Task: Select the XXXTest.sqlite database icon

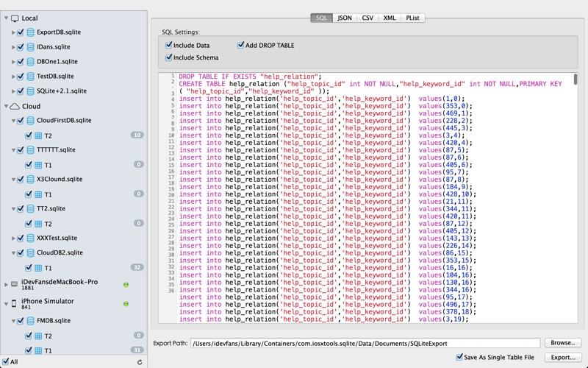Action: coord(30,238)
